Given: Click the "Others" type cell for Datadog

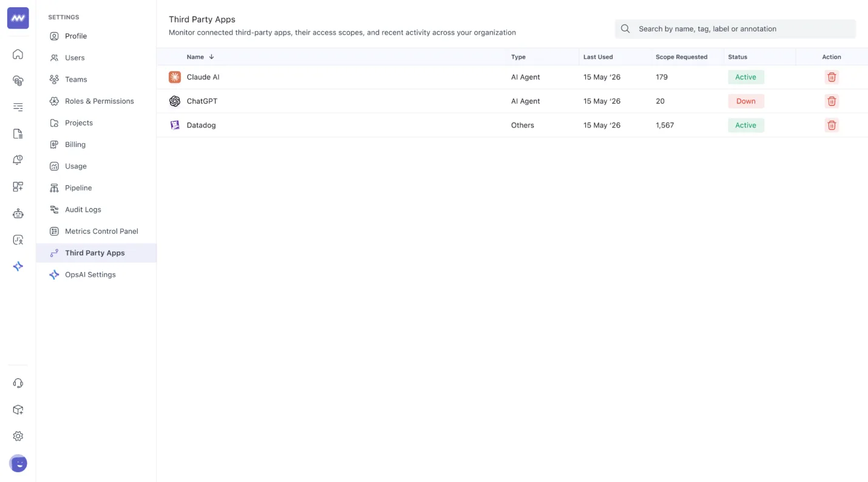Looking at the screenshot, I should pyautogui.click(x=523, y=125).
